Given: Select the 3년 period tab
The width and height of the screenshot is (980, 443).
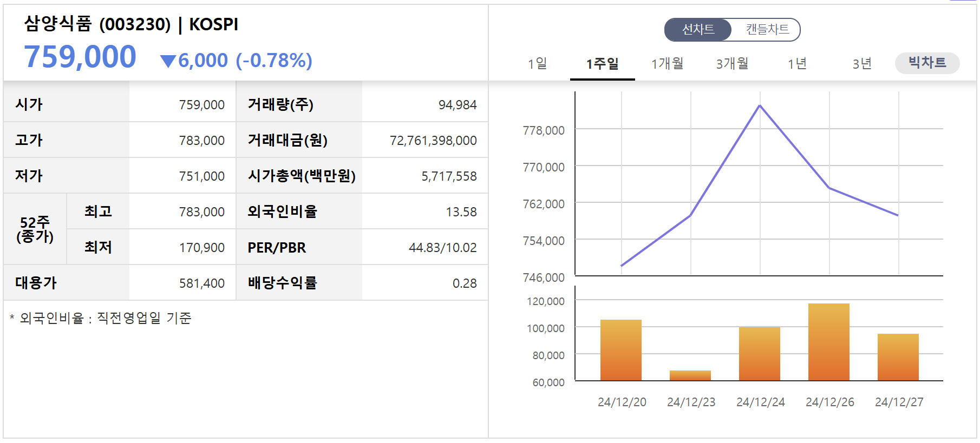Looking at the screenshot, I should 863,64.
